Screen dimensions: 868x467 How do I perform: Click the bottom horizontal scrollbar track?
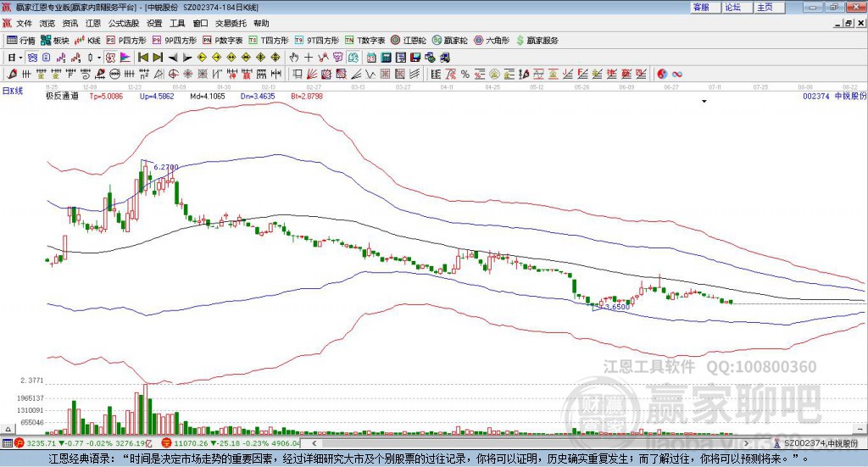click(x=530, y=443)
